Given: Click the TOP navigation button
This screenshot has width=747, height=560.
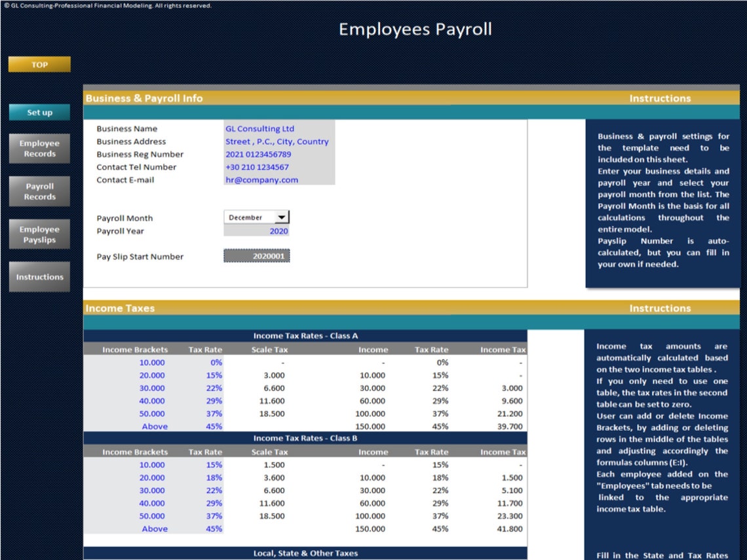Looking at the screenshot, I should pyautogui.click(x=39, y=64).
